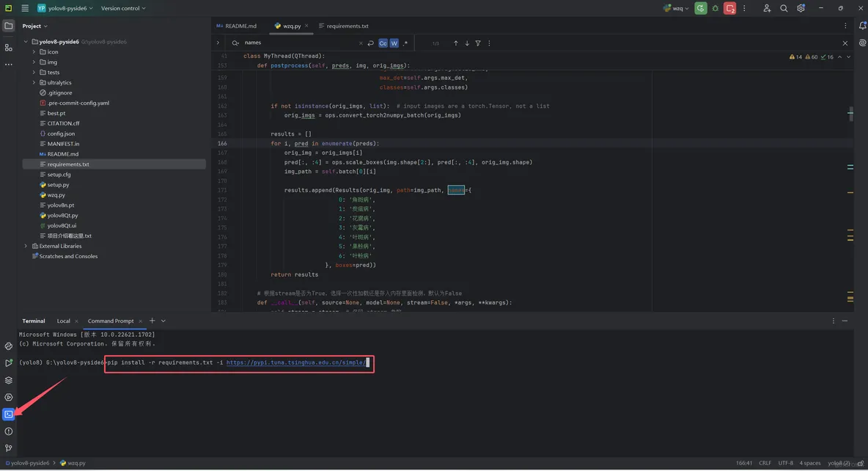Open the Python Packages layers icon

(8, 380)
